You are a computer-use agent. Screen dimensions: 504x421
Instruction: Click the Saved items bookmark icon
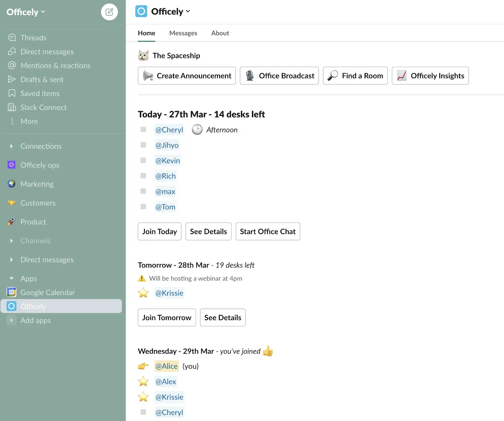click(x=12, y=93)
